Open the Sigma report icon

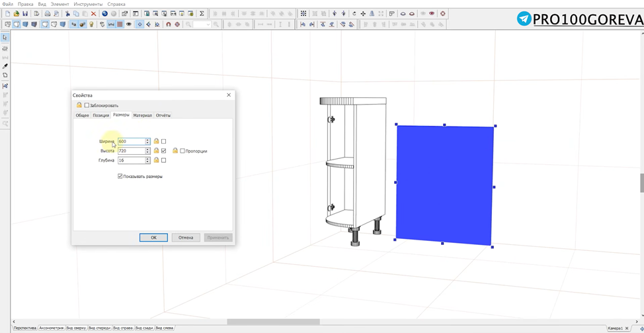(202, 13)
